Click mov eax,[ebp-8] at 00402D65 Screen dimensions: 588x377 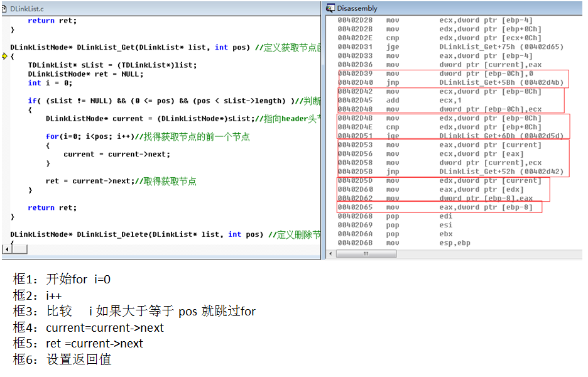(435, 207)
